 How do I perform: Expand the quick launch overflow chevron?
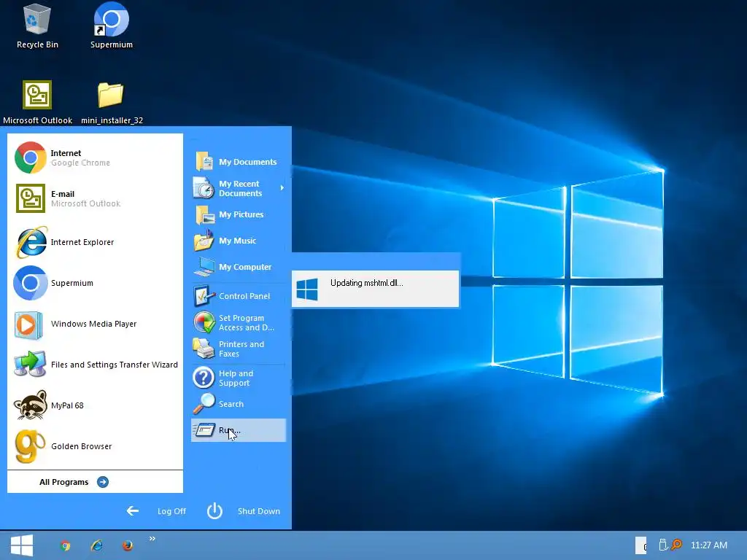point(152,539)
